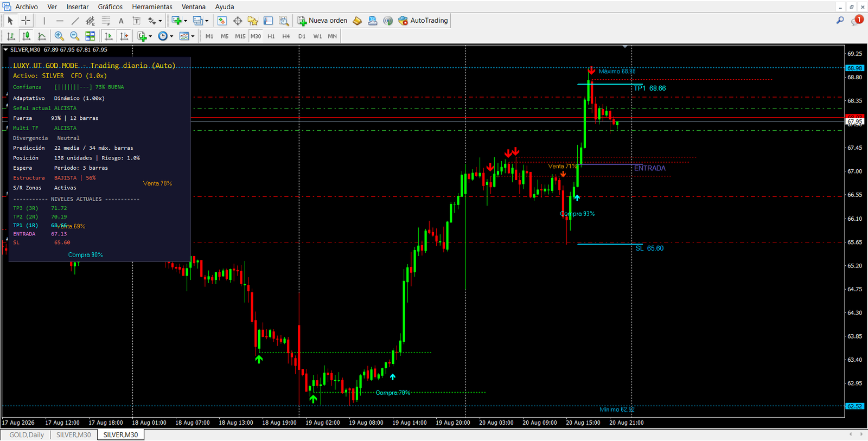Toggle the Navigator panel star icon
The height and width of the screenshot is (441, 868).
tap(253, 21)
